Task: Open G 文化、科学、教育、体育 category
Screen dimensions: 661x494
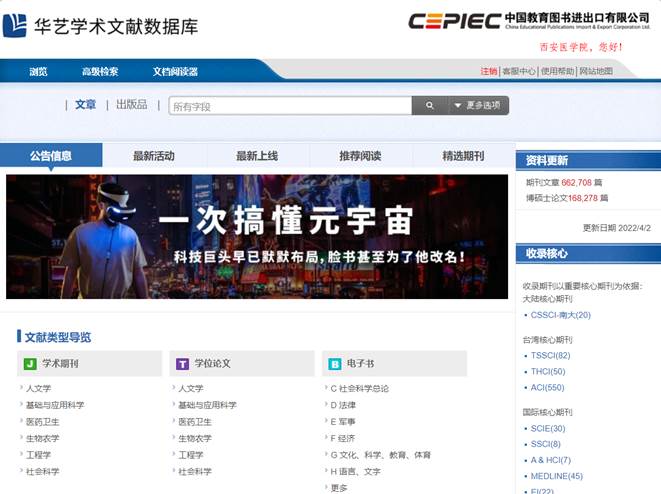Action: (381, 455)
